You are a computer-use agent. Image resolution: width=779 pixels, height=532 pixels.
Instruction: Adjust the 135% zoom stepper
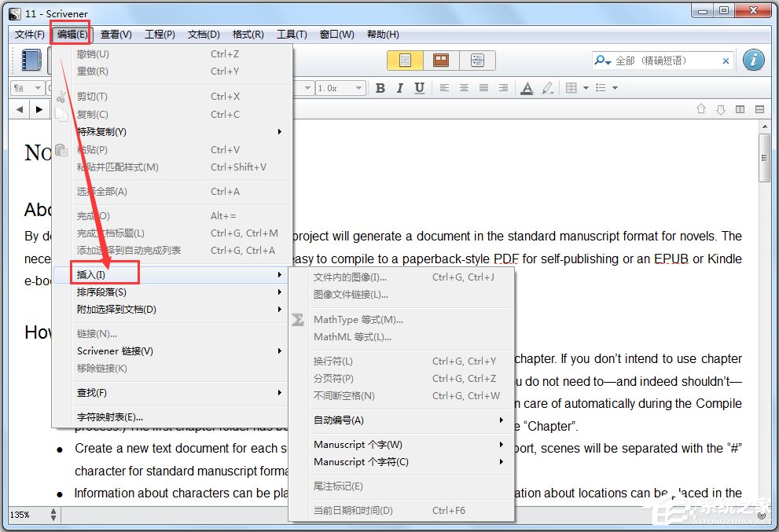pos(53,515)
